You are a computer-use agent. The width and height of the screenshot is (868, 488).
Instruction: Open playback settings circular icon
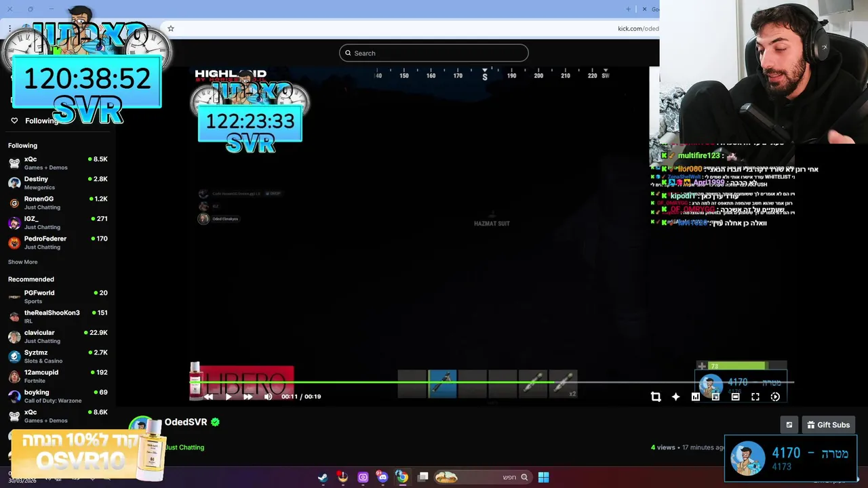(x=775, y=396)
